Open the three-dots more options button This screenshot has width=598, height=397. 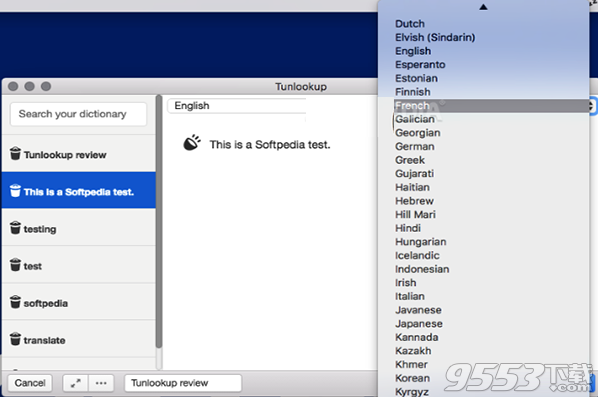pos(101,383)
